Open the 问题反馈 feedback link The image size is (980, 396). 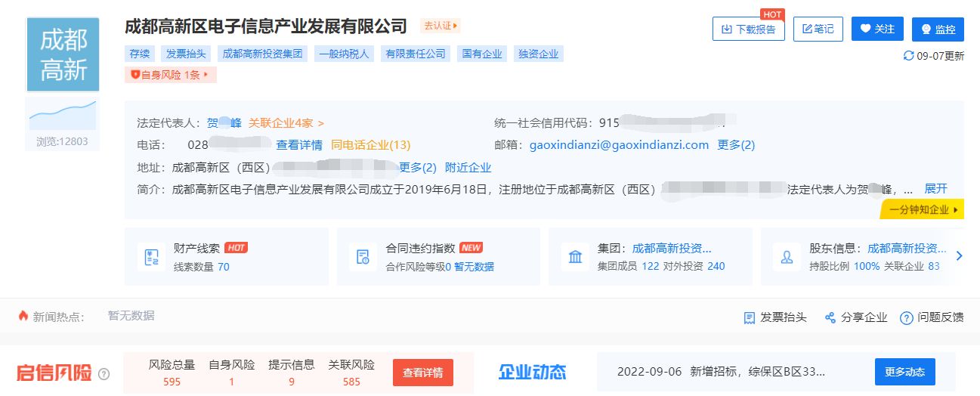pyautogui.click(x=932, y=317)
